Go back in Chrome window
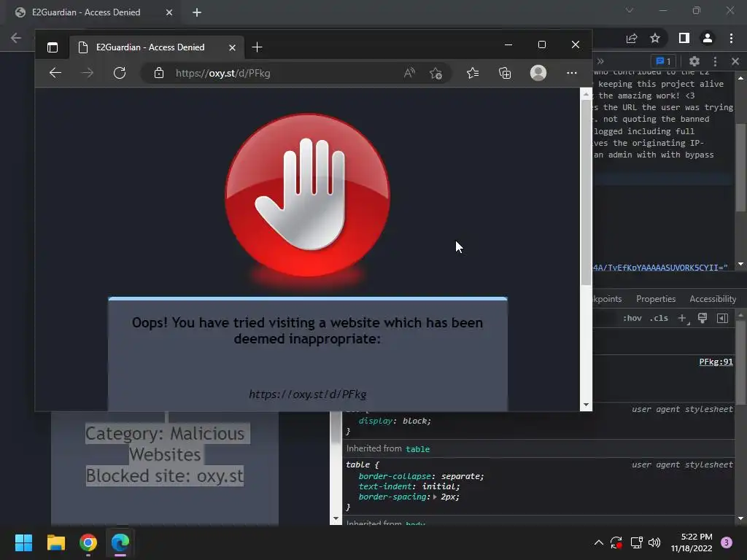 coord(16,38)
